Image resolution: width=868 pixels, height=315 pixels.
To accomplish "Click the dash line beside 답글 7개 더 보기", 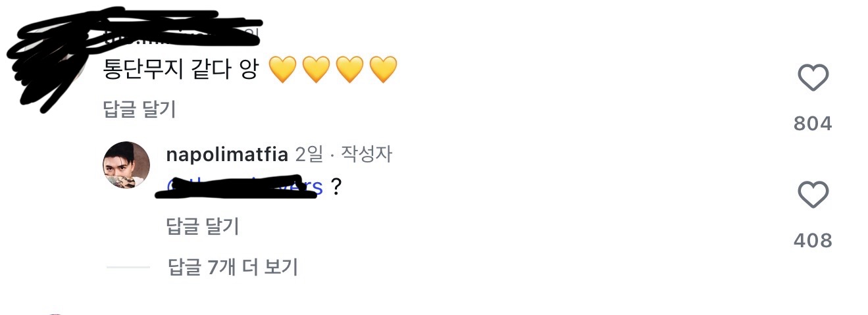I will [x=128, y=268].
